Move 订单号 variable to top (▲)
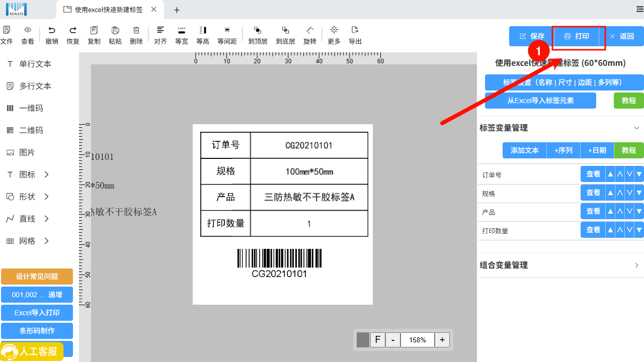The image size is (644, 362). pos(610,174)
